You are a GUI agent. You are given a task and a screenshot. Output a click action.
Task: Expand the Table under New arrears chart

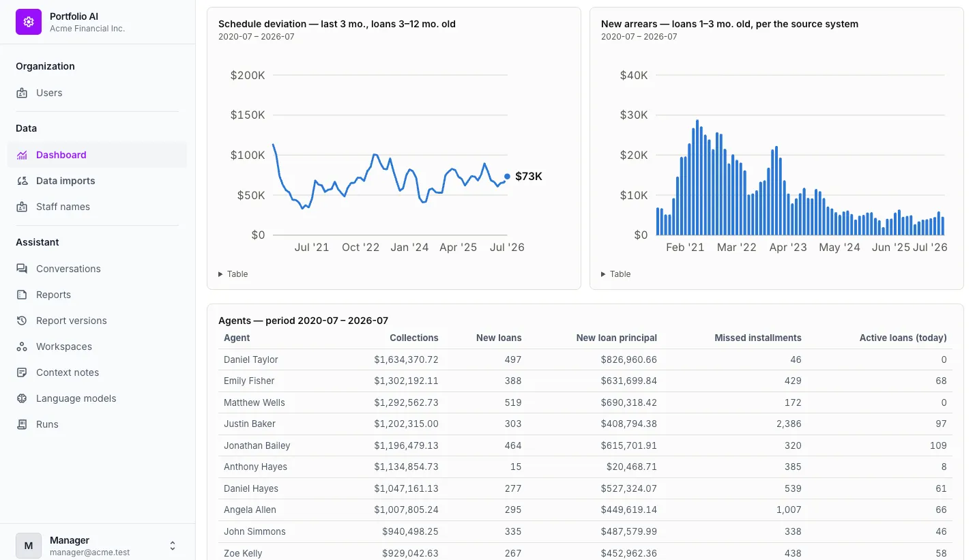[616, 274]
